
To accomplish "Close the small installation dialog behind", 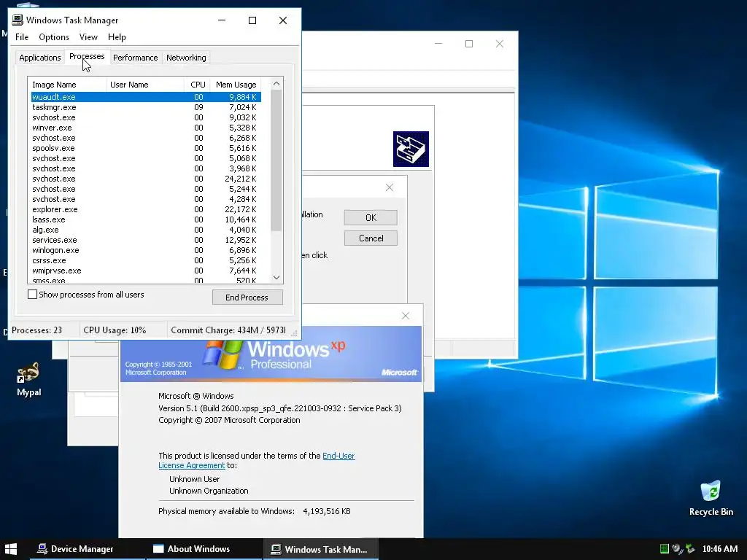I will pos(390,187).
